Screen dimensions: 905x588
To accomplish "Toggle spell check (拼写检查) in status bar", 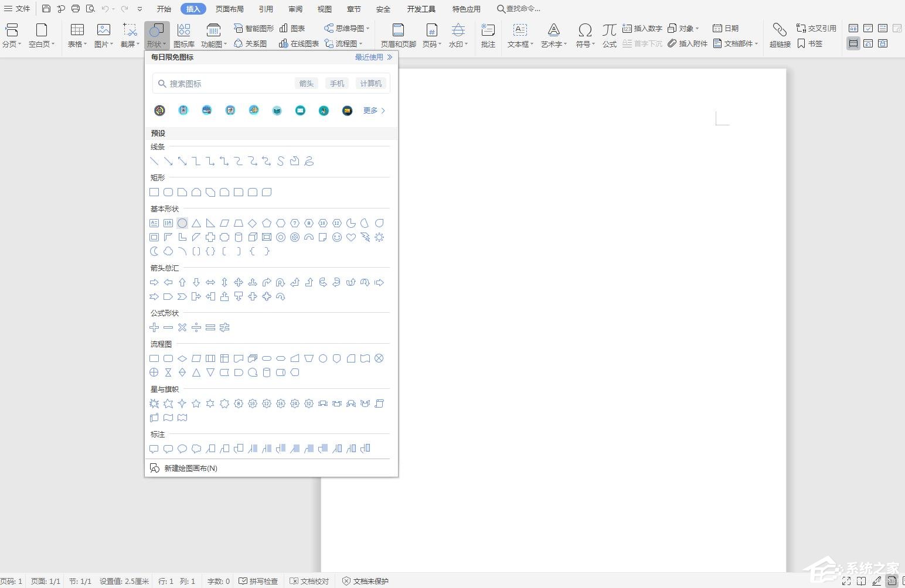I will [258, 581].
